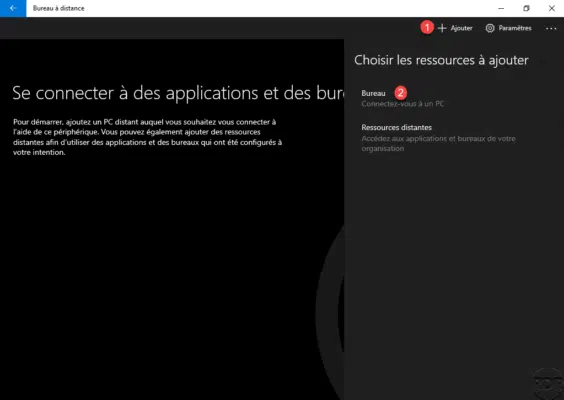Close the Bureau à distance window
Viewport: 564px width, 400px height.
551,8
